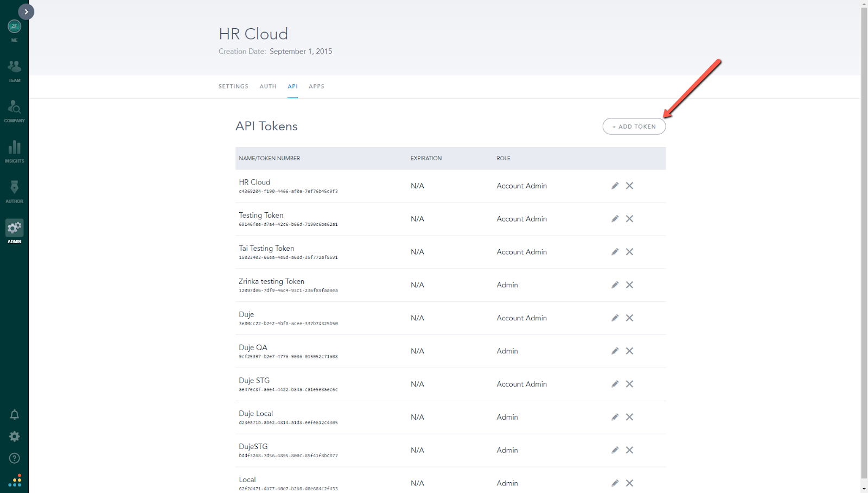Image resolution: width=868 pixels, height=493 pixels.
Task: Delete the Duje STG token
Action: (x=629, y=384)
